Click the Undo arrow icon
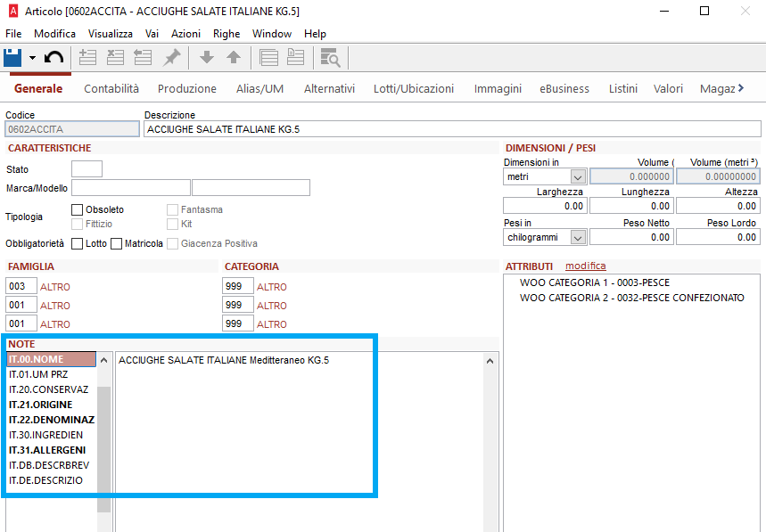The width and height of the screenshot is (766, 532). click(54, 58)
